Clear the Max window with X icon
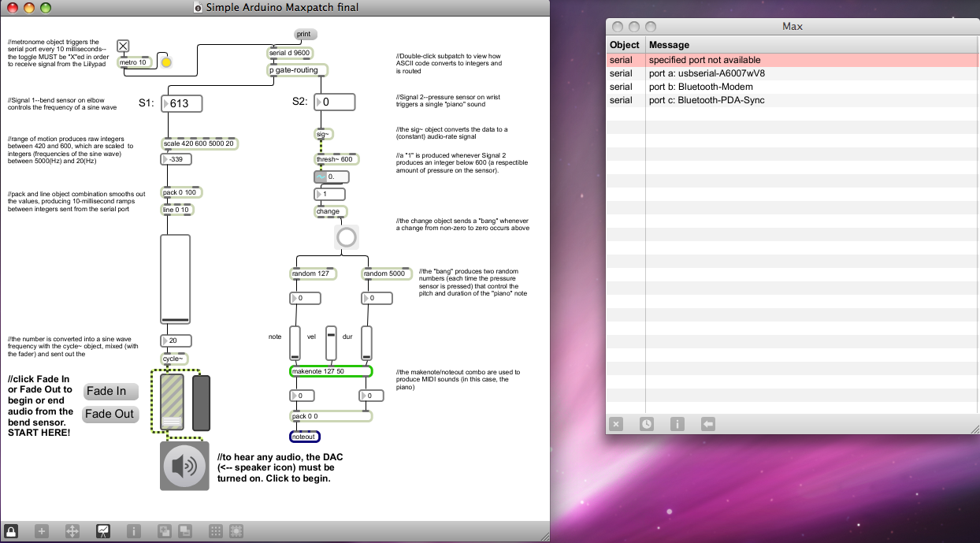This screenshot has height=543, width=980. pyautogui.click(x=616, y=424)
